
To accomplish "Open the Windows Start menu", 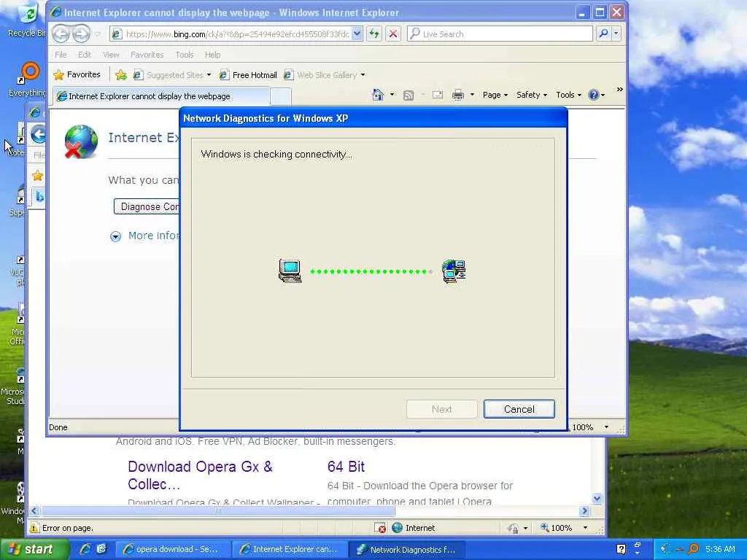I will (34, 549).
